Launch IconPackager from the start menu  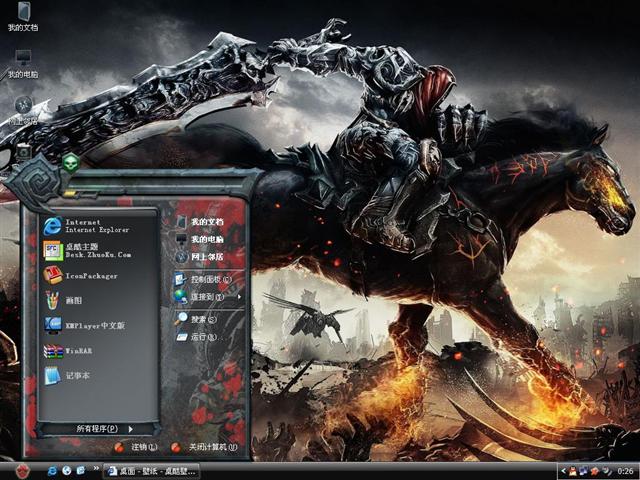98,276
